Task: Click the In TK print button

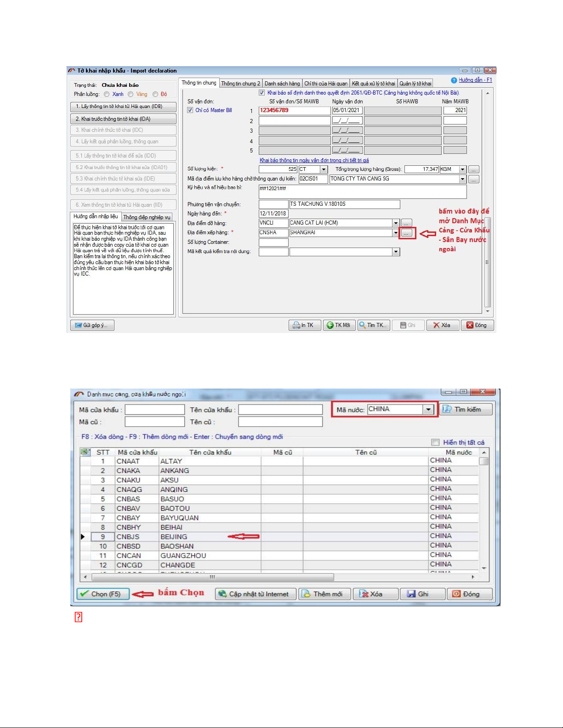Action: tap(304, 325)
